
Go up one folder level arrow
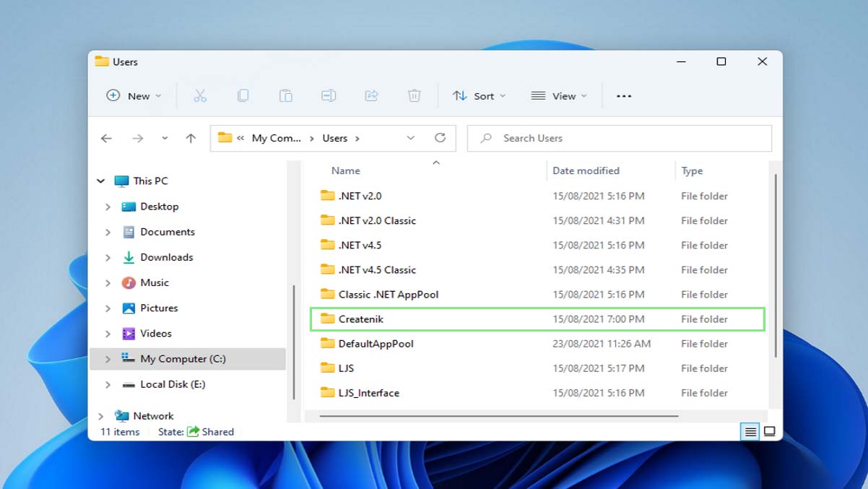pos(191,138)
